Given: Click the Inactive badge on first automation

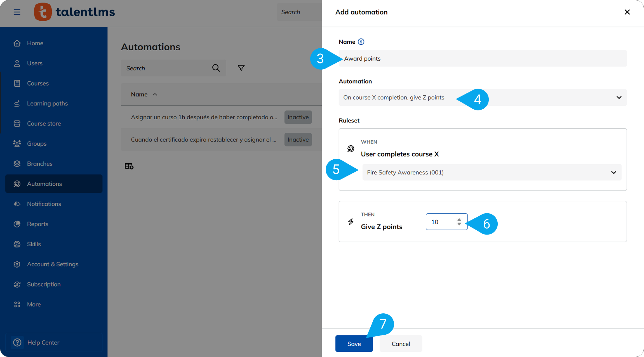Looking at the screenshot, I should [x=298, y=117].
